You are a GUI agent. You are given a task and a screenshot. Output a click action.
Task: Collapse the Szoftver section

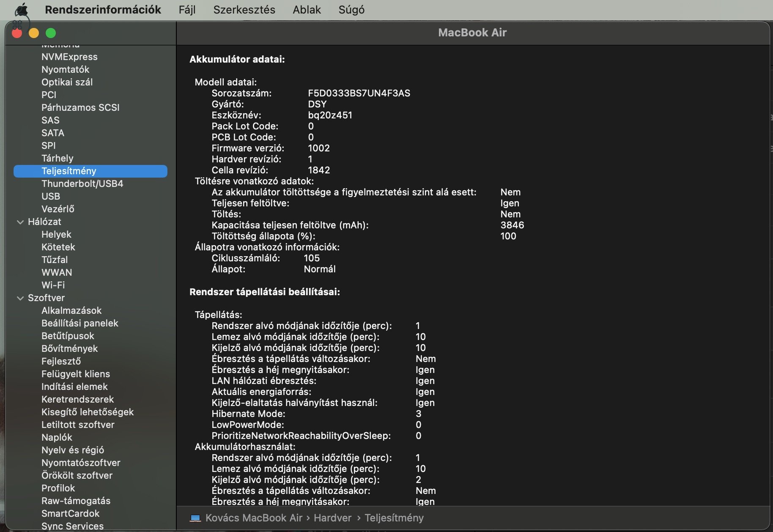(20, 298)
